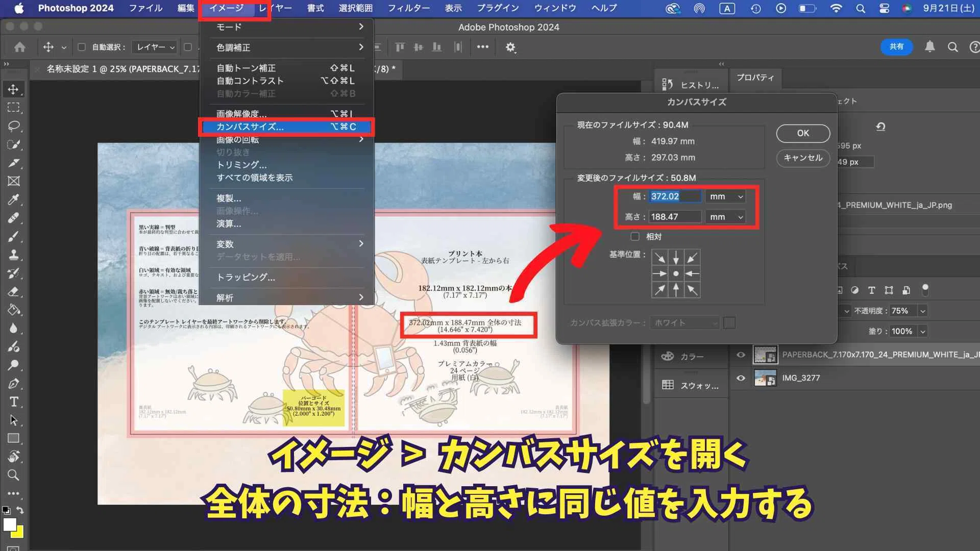Open the ファイル menu
This screenshot has width=980, height=551.
coord(145,8)
